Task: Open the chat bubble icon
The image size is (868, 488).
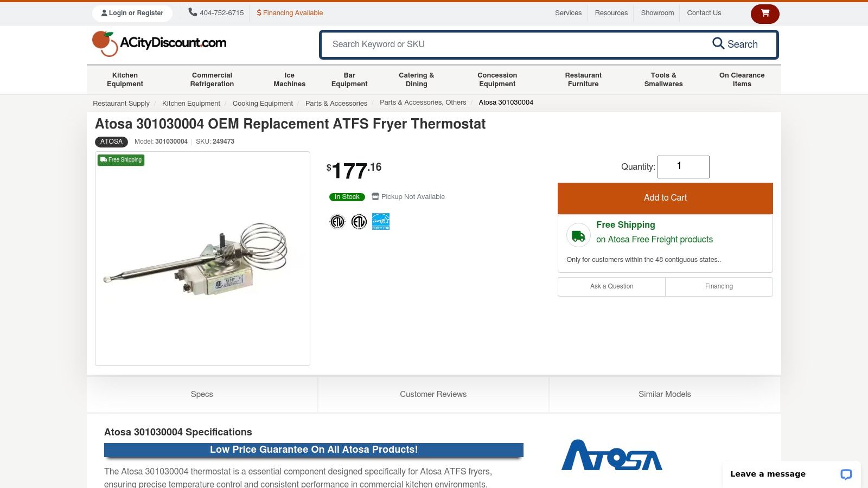Action: click(x=846, y=474)
